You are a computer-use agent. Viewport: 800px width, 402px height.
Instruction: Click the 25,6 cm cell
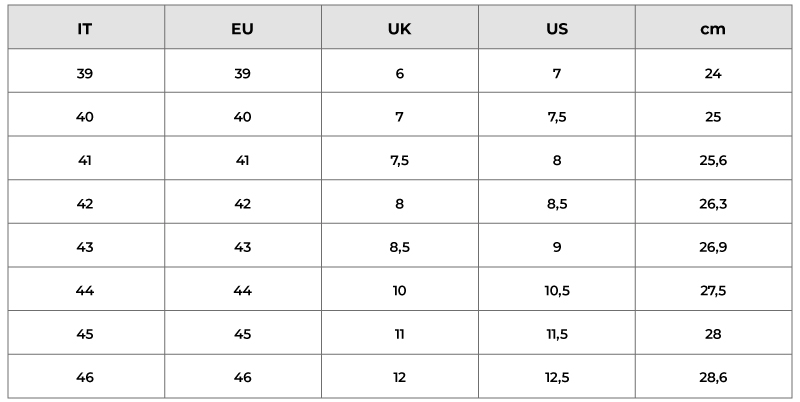(713, 158)
